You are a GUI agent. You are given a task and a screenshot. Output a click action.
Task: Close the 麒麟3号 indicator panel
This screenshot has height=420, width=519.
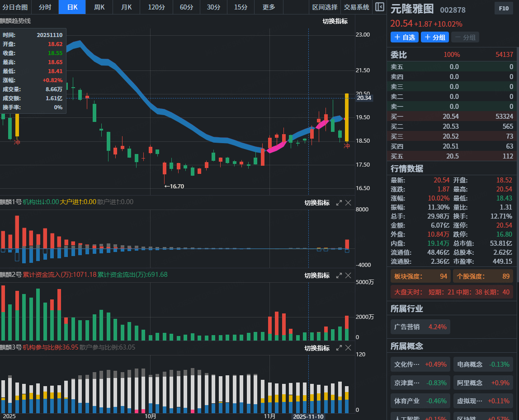[x=348, y=348]
